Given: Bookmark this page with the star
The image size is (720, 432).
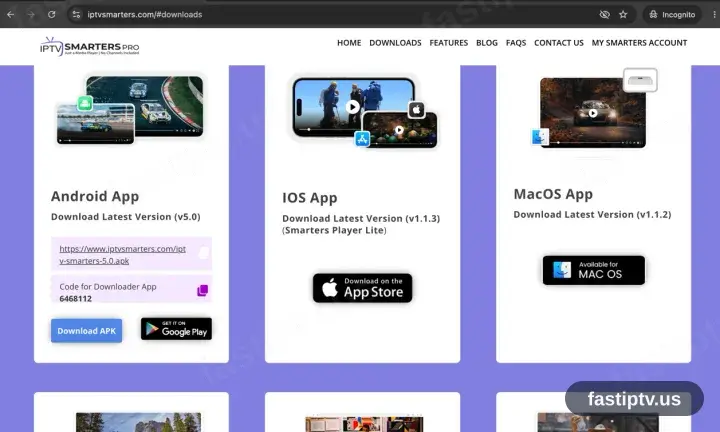Looking at the screenshot, I should click(x=623, y=15).
